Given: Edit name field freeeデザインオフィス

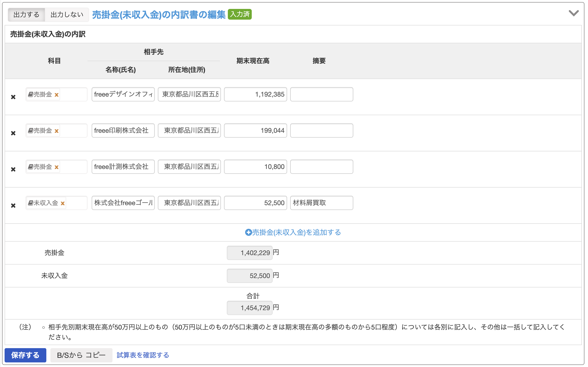Looking at the screenshot, I should click(x=123, y=94).
